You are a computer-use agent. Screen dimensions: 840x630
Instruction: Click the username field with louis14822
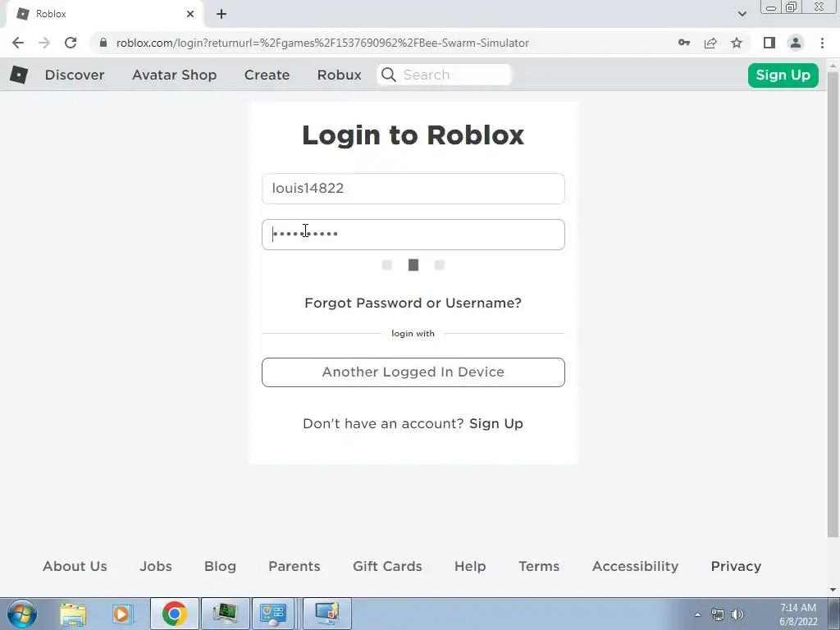(x=413, y=189)
